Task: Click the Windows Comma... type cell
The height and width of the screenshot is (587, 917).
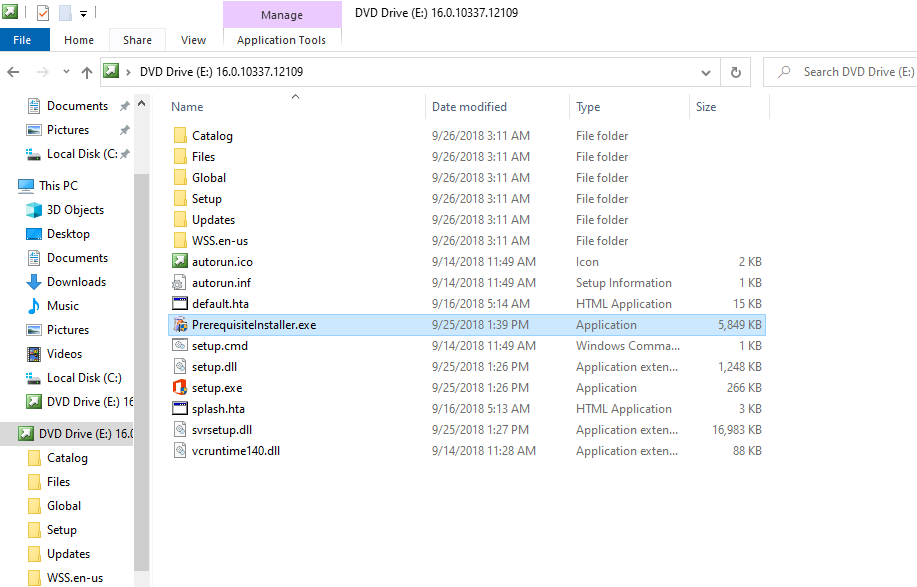Action: pyautogui.click(x=628, y=346)
